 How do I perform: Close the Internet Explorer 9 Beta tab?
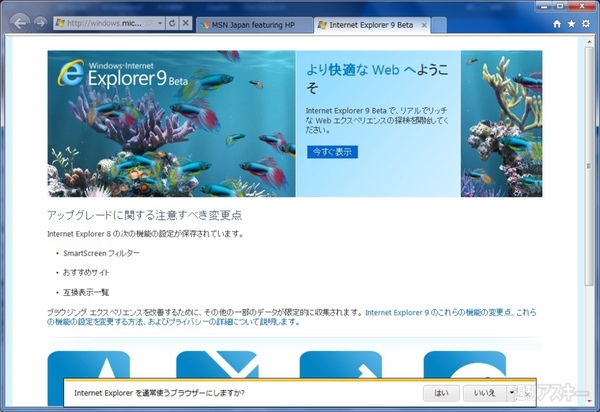[x=424, y=25]
